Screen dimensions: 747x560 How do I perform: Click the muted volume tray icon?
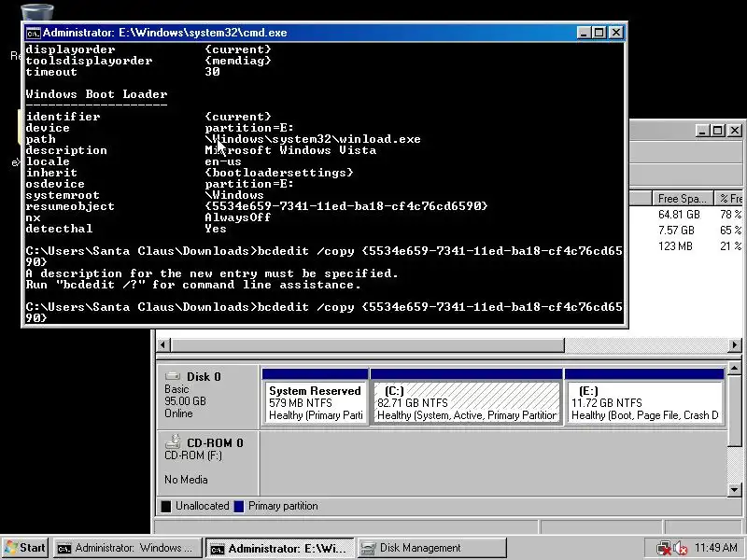tap(681, 548)
